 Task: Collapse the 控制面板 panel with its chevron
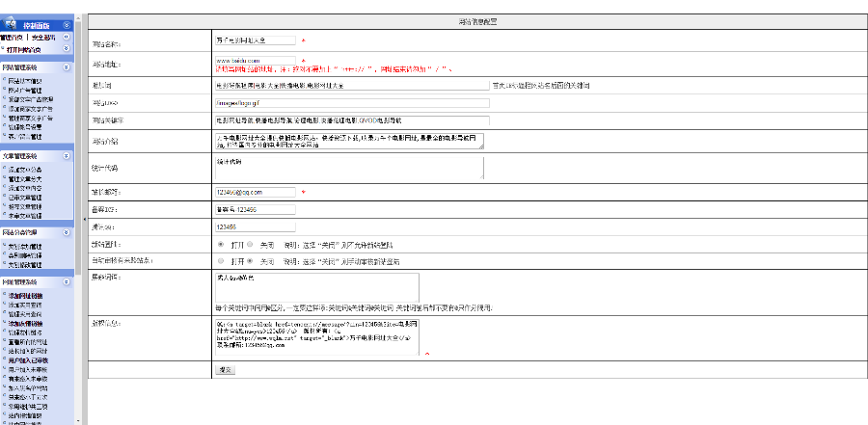point(67,25)
